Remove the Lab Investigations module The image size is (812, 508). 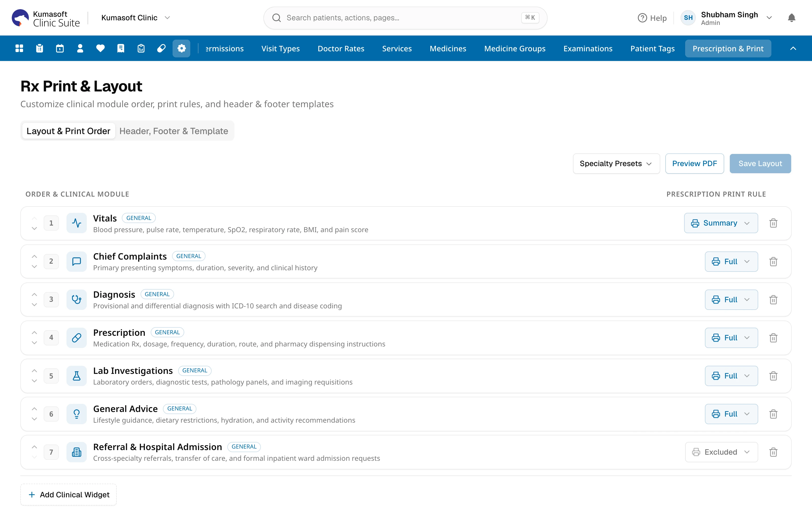(773, 376)
